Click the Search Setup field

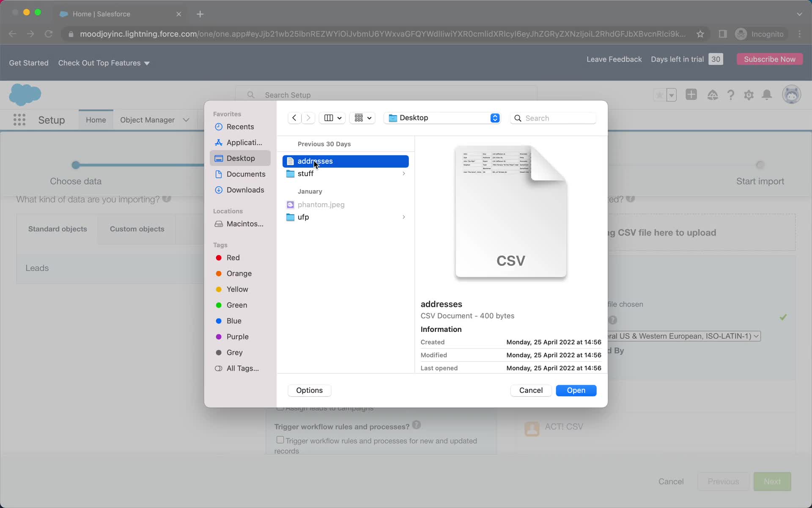(386, 95)
